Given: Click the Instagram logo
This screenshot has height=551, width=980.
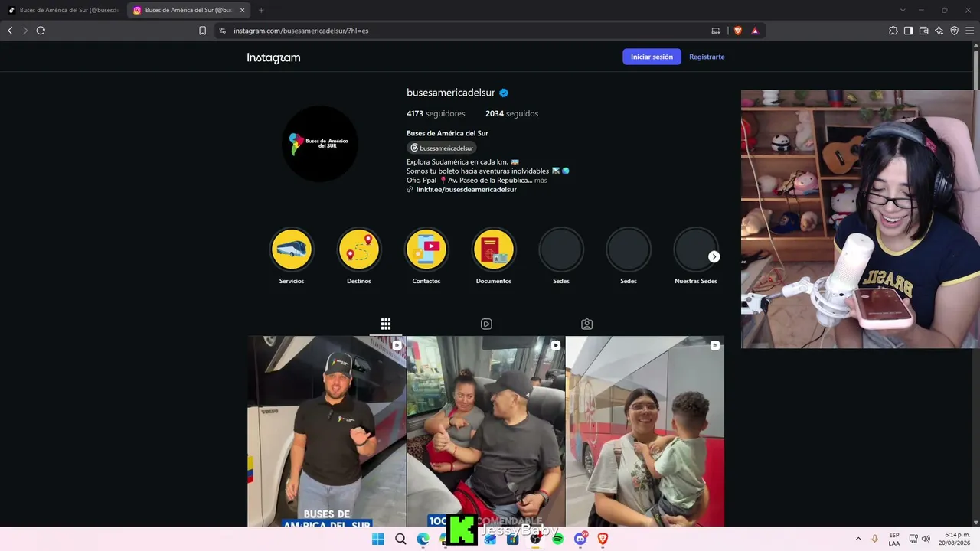Looking at the screenshot, I should click(273, 57).
